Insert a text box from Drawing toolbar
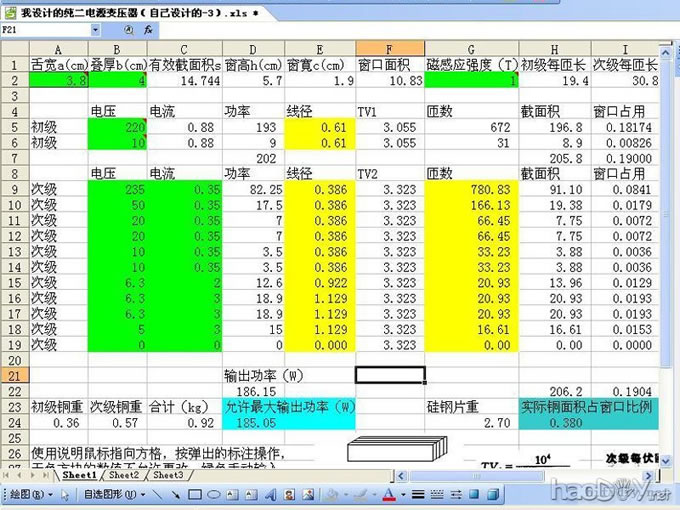The height and width of the screenshot is (510, 680). [232, 495]
